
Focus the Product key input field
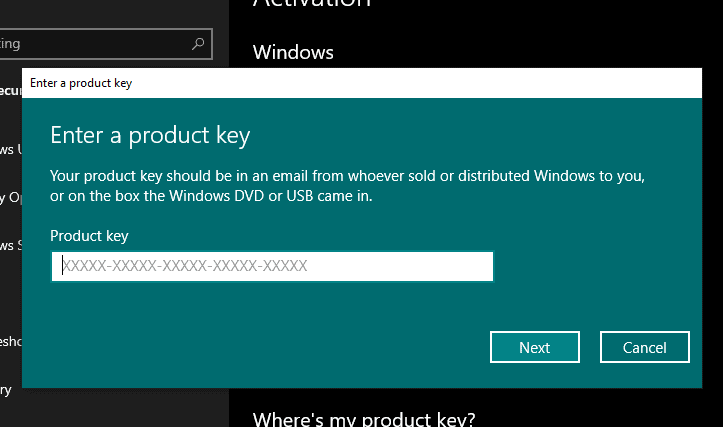(272, 266)
